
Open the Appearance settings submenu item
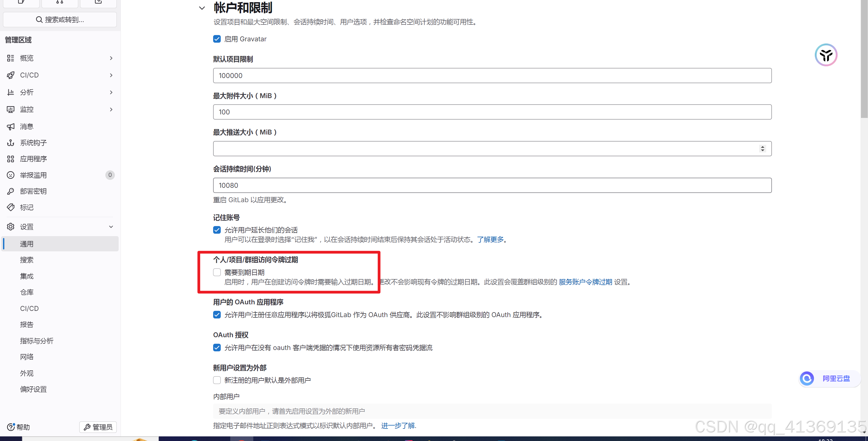(27, 373)
